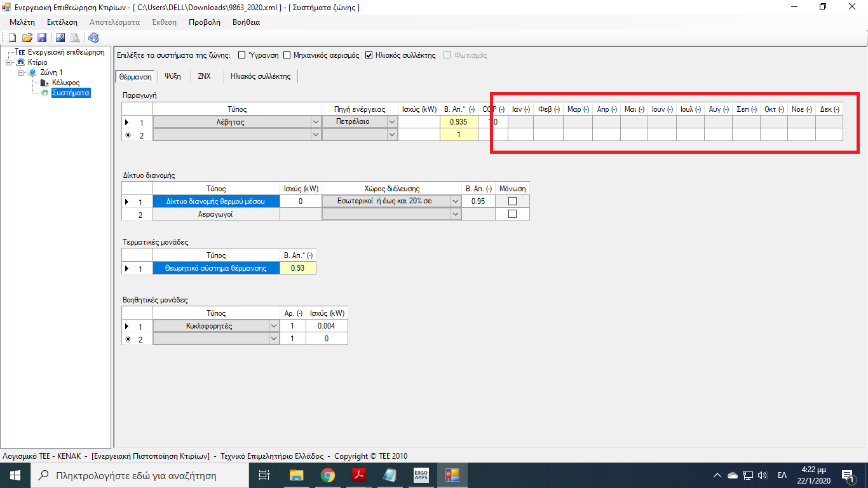Image resolution: width=868 pixels, height=488 pixels.
Task: Open the Πετρέλαιο energy source dropdown
Action: click(x=391, y=121)
